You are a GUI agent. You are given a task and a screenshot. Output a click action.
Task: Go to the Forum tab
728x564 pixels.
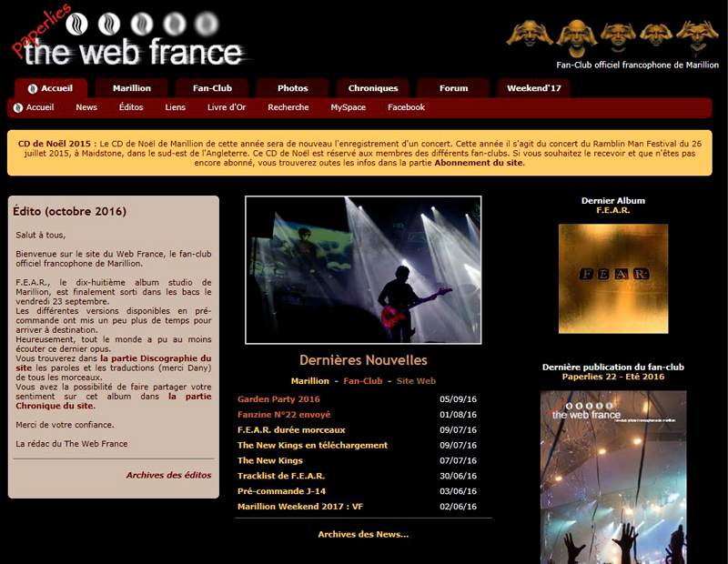[453, 88]
